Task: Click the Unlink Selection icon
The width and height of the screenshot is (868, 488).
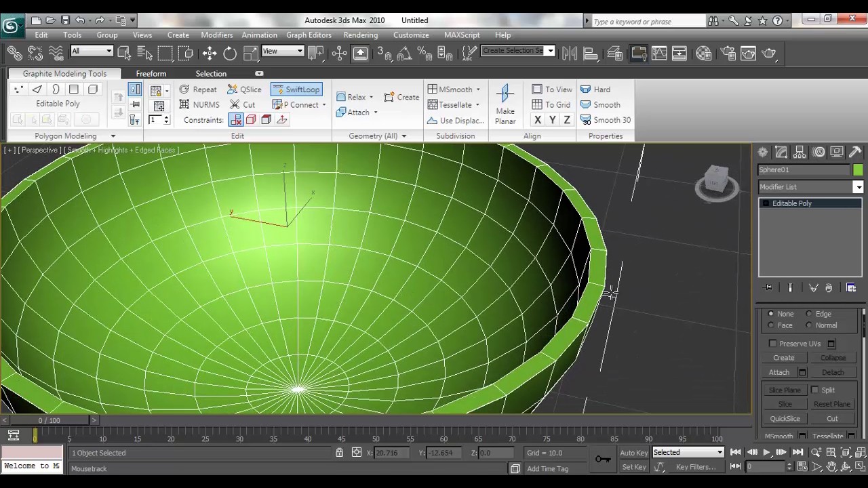Action: (x=35, y=53)
